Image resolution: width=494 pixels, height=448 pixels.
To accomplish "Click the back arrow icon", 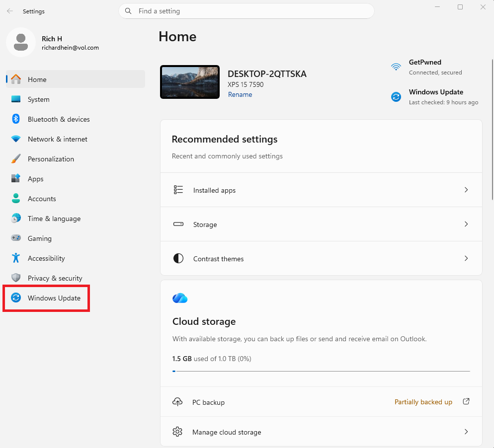I will point(10,11).
